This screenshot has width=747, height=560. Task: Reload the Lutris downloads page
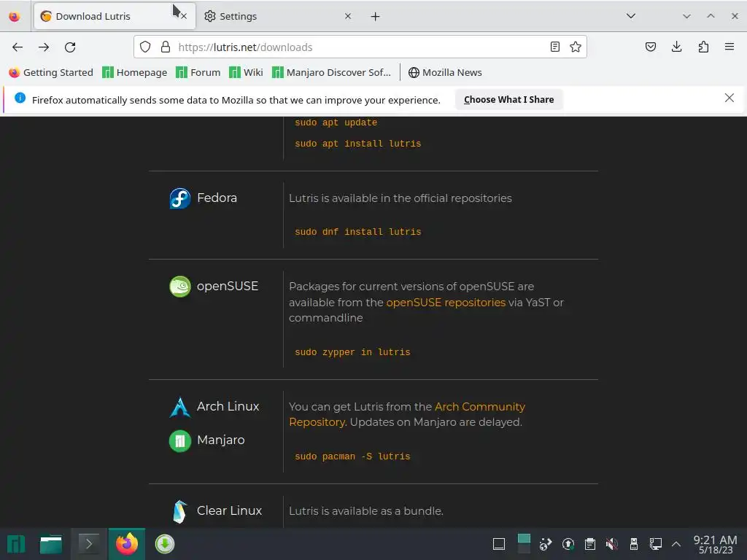(70, 47)
